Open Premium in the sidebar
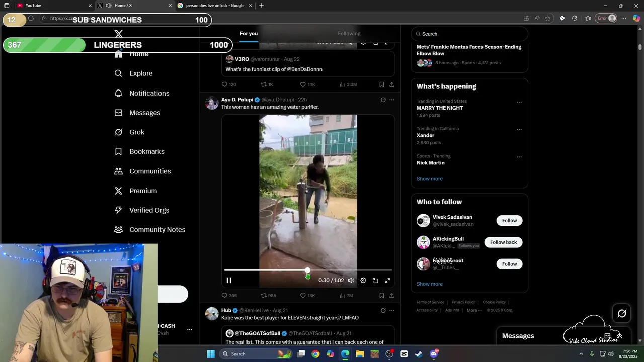 136,191
